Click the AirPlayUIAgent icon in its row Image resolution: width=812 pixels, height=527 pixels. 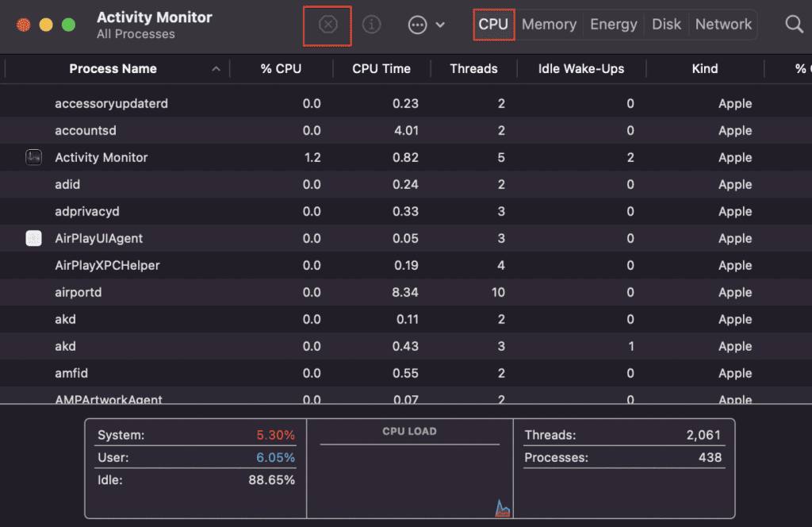(33, 238)
